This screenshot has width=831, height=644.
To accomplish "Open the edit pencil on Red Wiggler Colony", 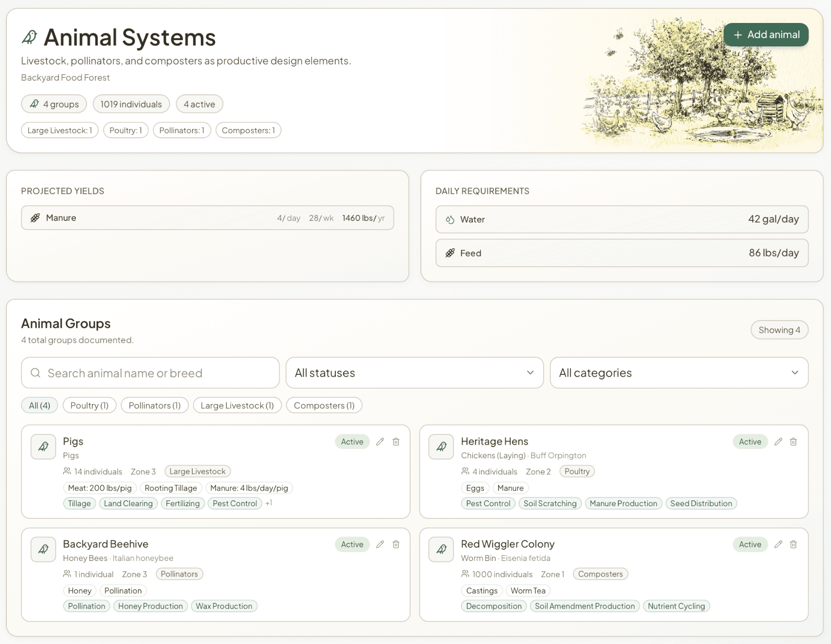I will pyautogui.click(x=779, y=544).
